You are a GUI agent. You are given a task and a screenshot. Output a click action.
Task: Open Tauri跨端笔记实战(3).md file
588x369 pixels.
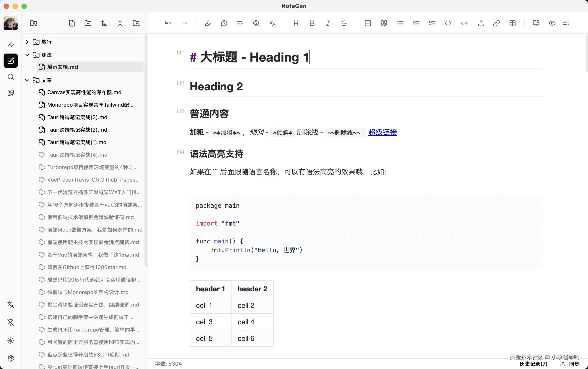(x=77, y=117)
